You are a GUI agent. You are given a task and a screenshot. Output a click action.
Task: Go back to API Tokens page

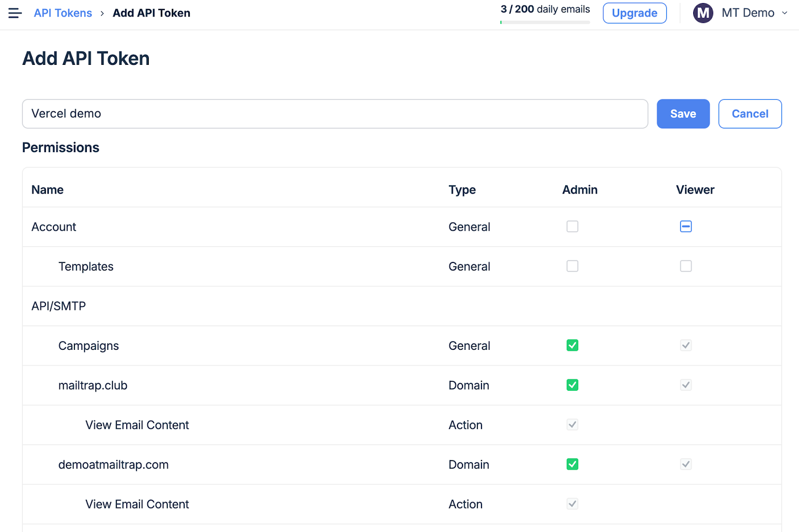[63, 13]
